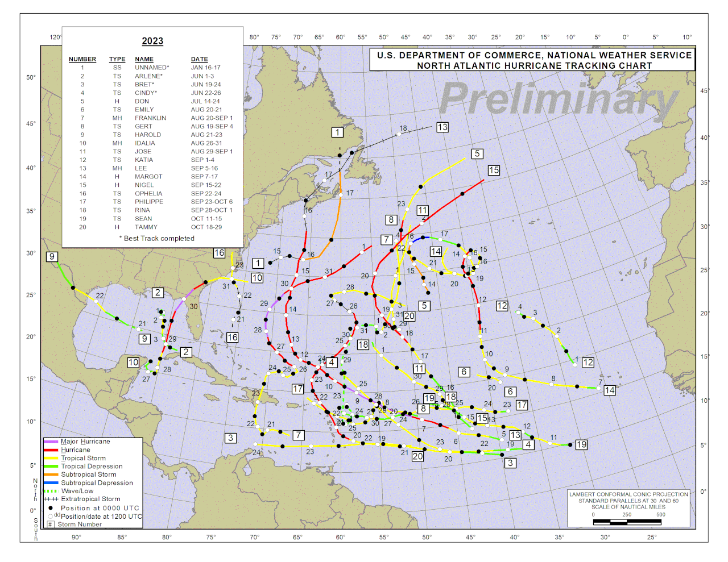Click the date OCT 18-29
This screenshot has height=562, width=728.
click(206, 227)
